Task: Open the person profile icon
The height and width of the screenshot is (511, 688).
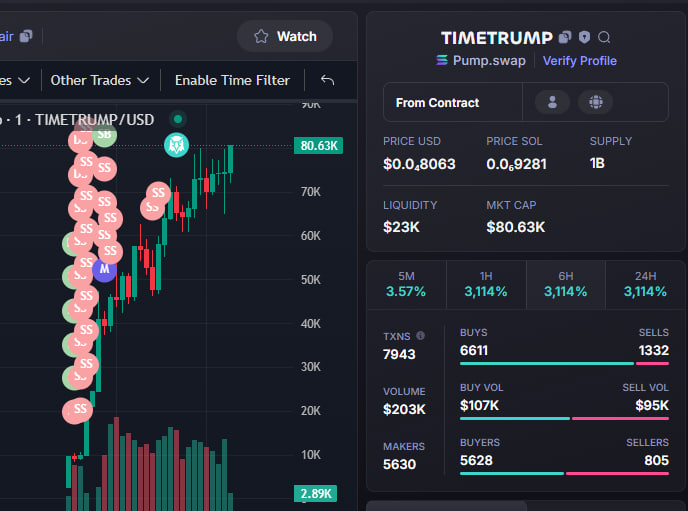Action: point(552,102)
